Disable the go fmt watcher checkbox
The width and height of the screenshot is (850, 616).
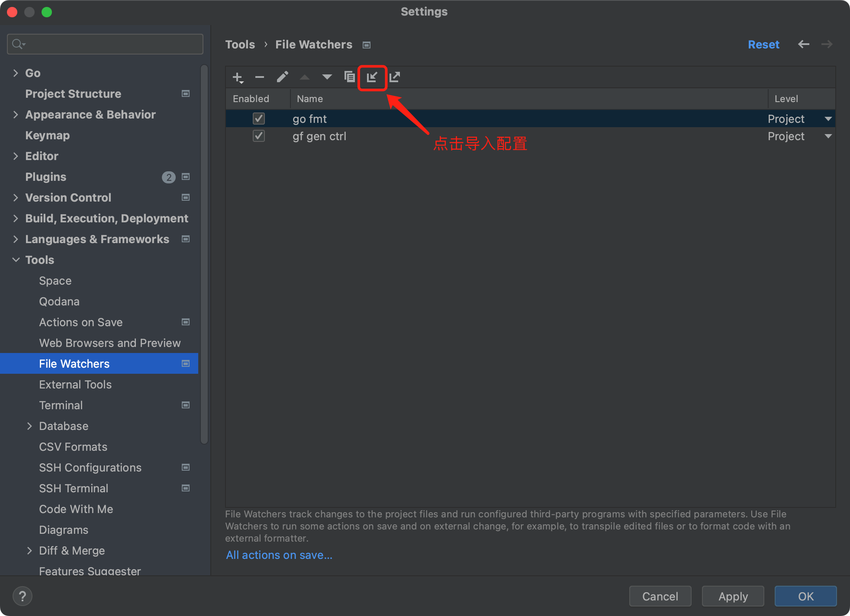pos(259,119)
